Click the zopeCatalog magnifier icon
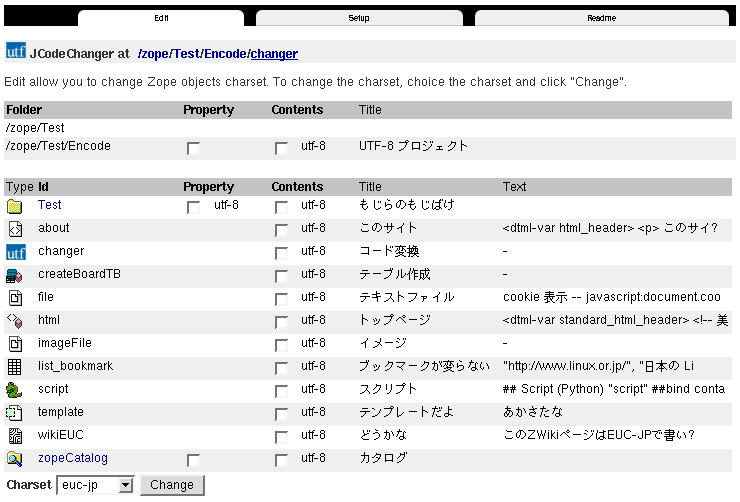Viewport: 740px width, 502px height. click(15, 459)
